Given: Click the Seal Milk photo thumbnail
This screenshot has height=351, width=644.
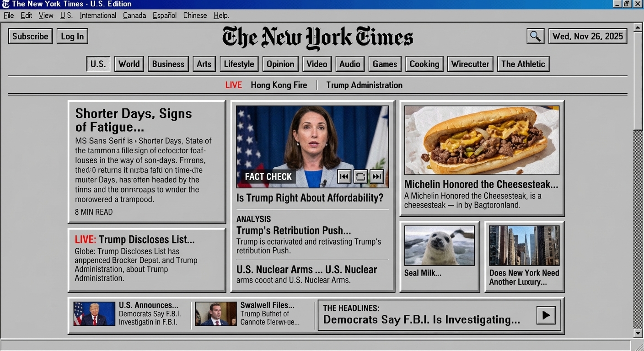Looking at the screenshot, I should click(x=439, y=245).
